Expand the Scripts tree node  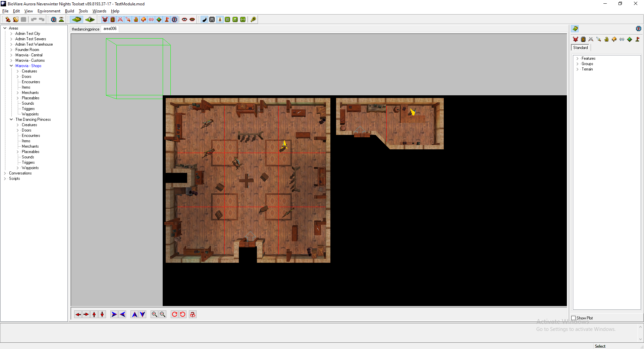click(5, 179)
